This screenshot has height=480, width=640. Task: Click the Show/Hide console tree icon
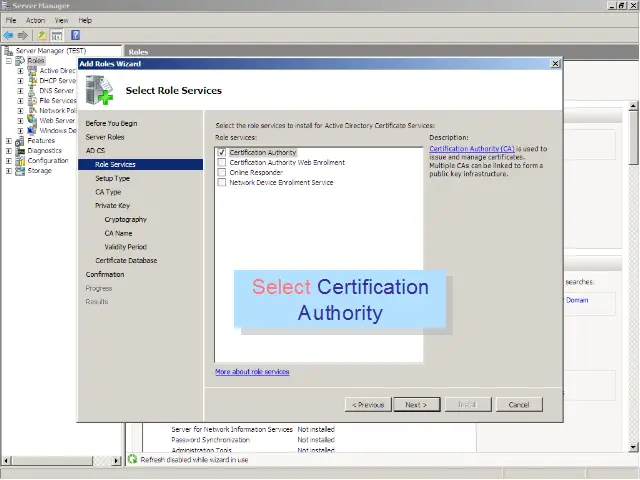57,36
